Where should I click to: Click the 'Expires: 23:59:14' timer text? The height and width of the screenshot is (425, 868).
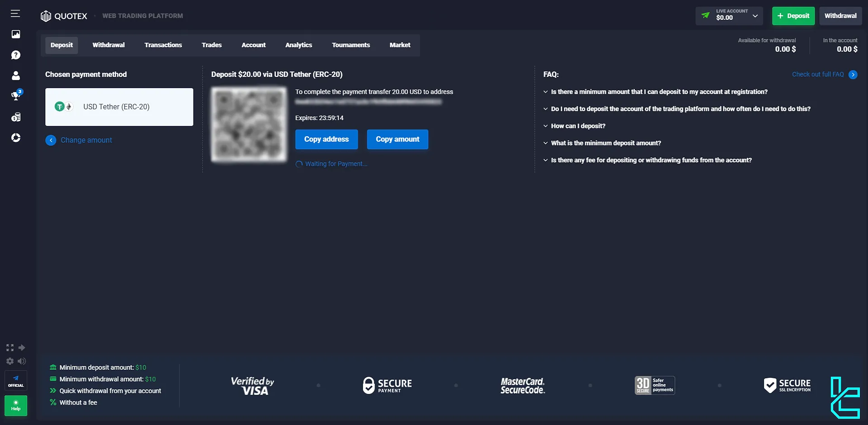click(x=319, y=118)
